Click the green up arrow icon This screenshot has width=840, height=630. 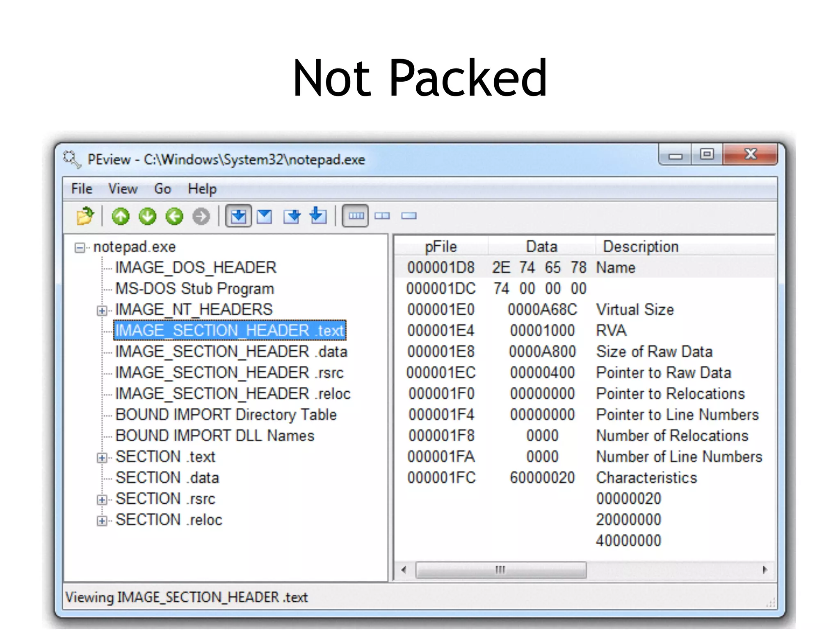tap(121, 216)
